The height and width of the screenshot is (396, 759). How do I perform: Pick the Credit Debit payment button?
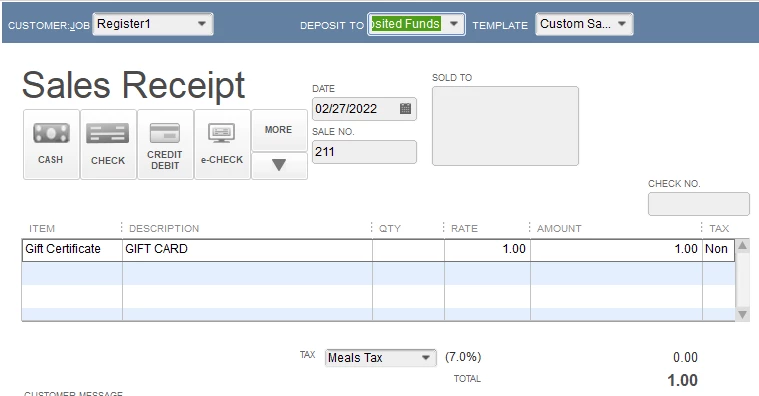pos(165,144)
